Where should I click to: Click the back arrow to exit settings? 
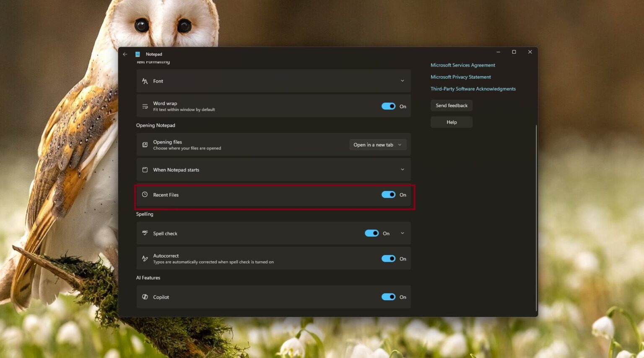(125, 54)
